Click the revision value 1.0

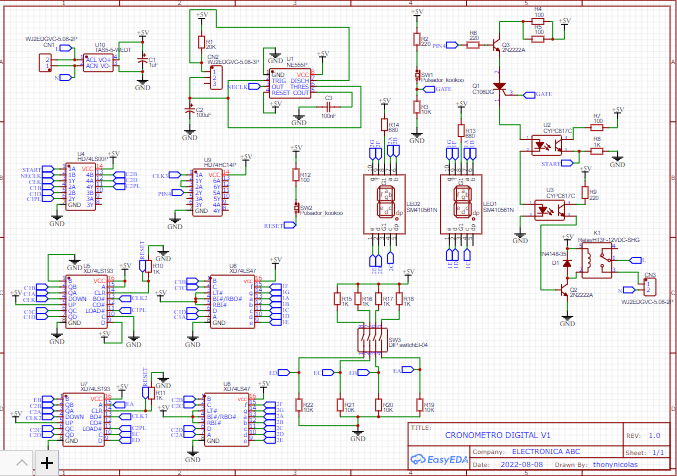(655, 435)
